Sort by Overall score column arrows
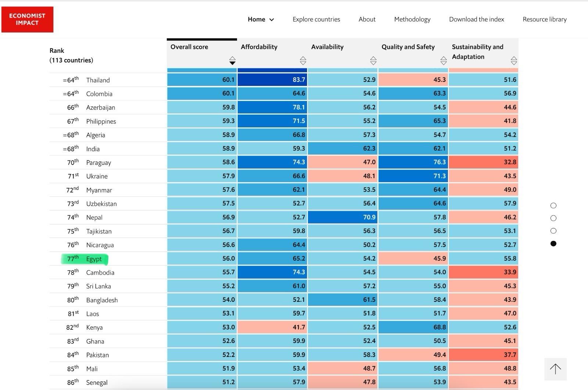This screenshot has width=588, height=390. 232,61
